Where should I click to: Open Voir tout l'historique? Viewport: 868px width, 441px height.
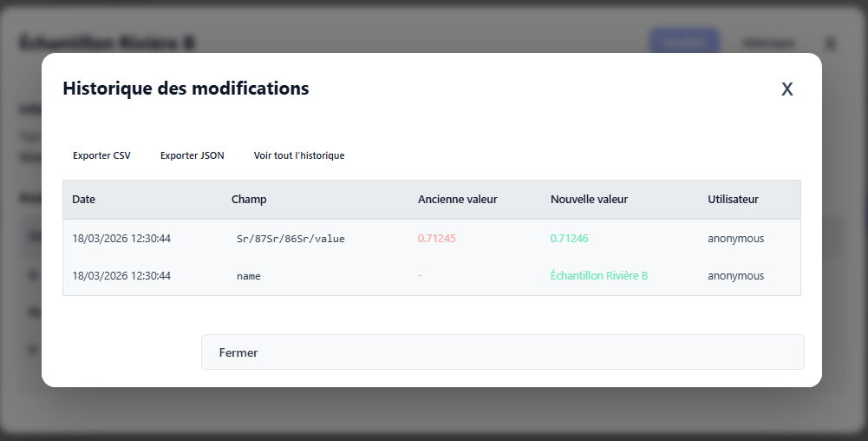click(299, 155)
